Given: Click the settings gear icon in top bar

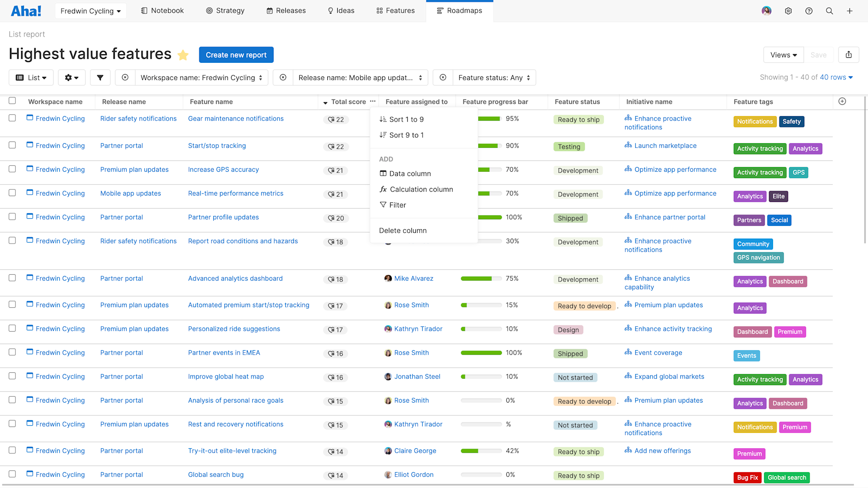Looking at the screenshot, I should click(x=788, y=11).
